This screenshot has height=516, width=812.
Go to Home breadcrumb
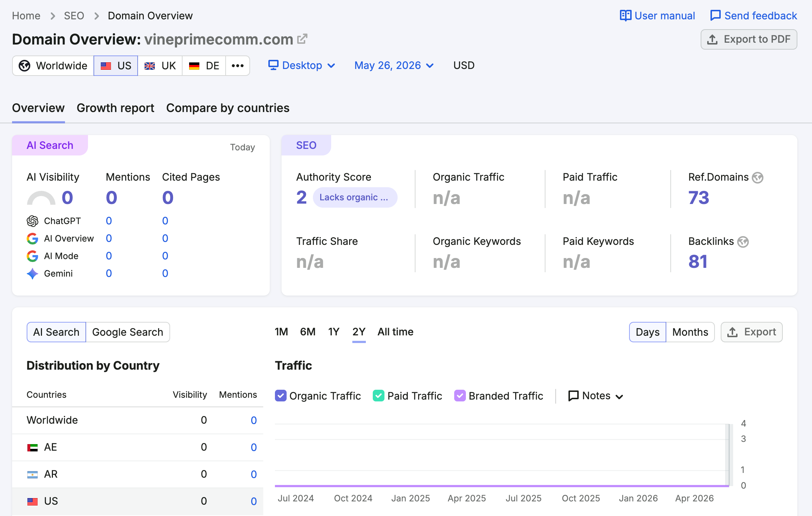[26, 16]
